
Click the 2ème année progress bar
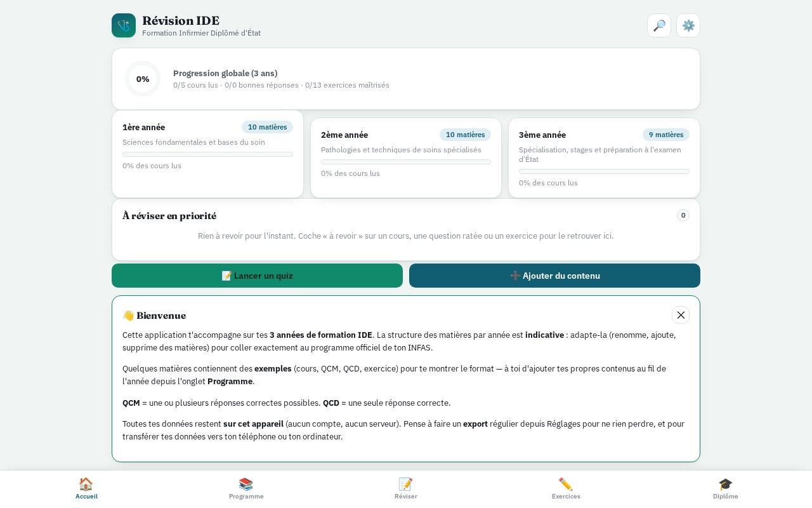coord(406,162)
